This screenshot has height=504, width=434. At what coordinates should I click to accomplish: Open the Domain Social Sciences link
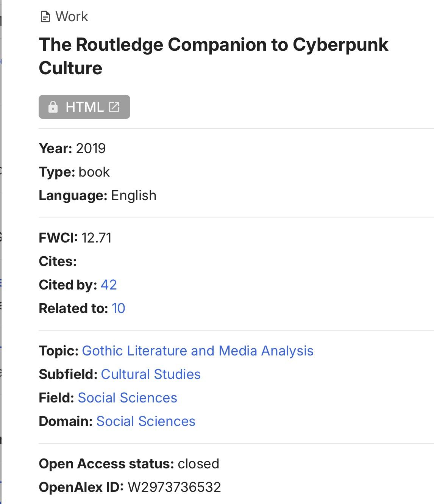(x=146, y=421)
